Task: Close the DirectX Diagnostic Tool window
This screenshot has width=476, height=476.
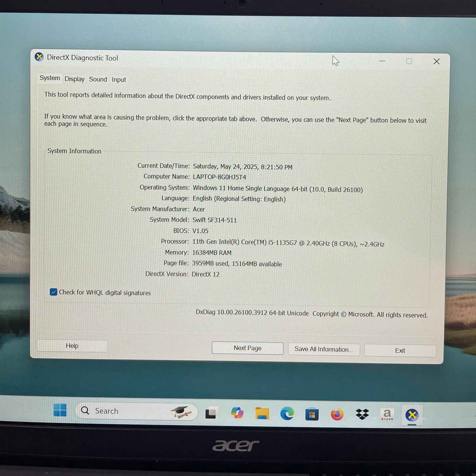Action: click(436, 61)
